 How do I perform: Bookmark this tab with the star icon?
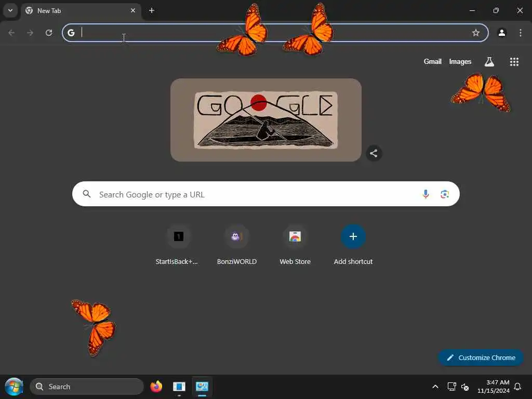[x=476, y=33]
